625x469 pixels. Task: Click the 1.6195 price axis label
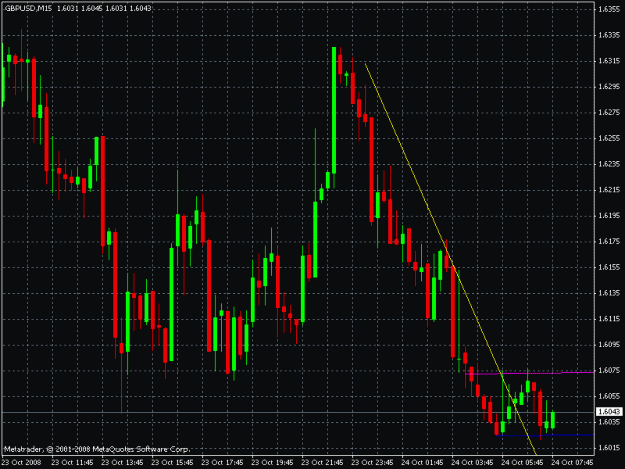[x=609, y=215]
